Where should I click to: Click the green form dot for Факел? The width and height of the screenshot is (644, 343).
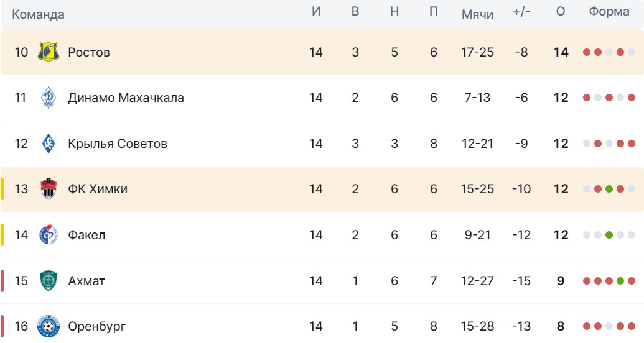[x=609, y=235]
